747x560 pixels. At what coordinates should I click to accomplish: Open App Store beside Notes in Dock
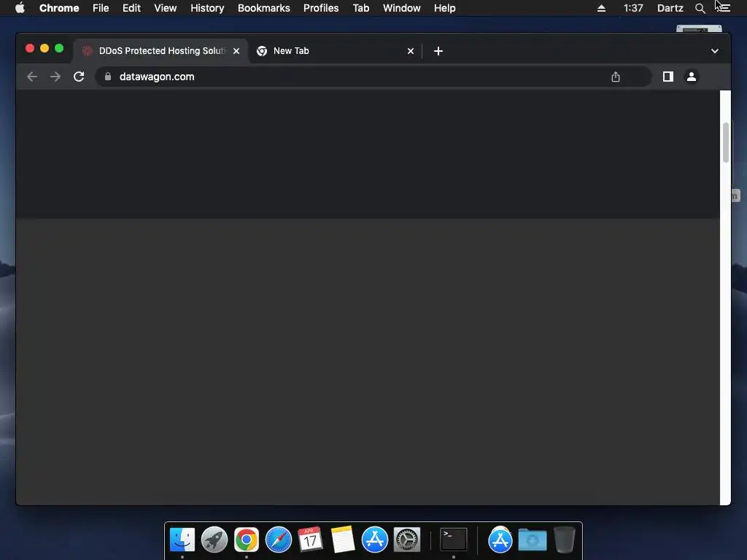(374, 540)
